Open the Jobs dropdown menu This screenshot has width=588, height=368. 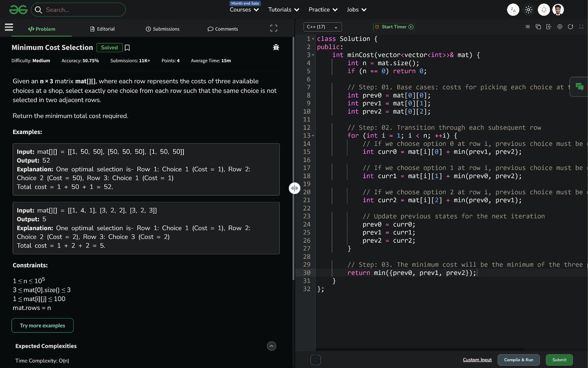pos(357,9)
